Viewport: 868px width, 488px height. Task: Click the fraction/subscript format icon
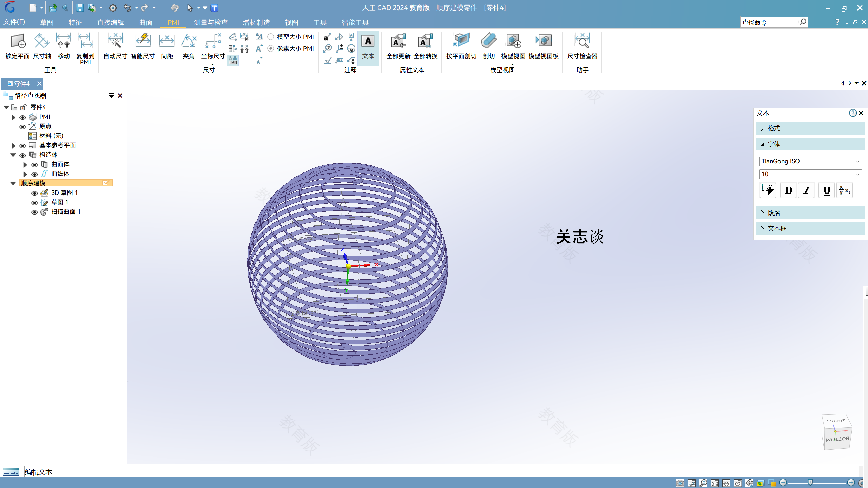click(x=844, y=190)
